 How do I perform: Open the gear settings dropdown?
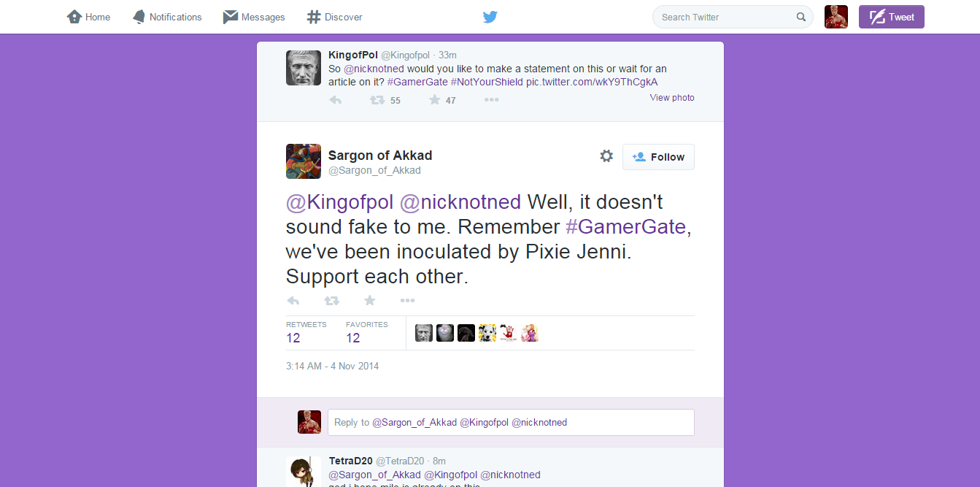[606, 156]
